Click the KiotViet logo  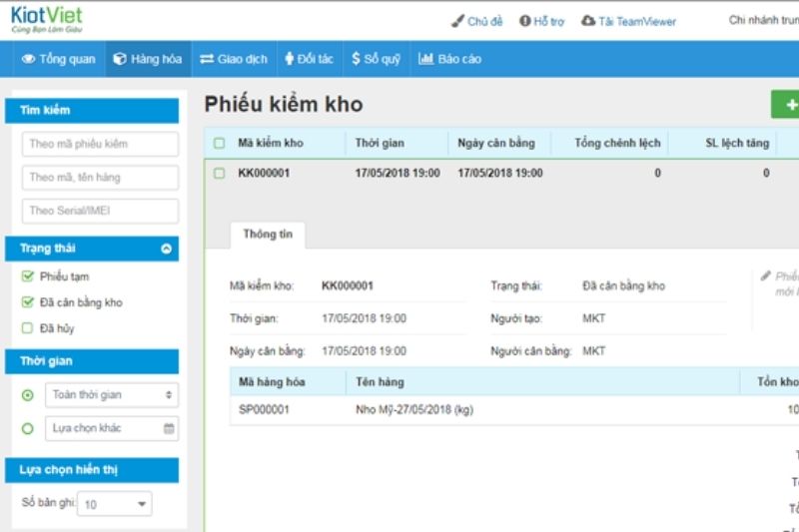(x=46, y=19)
